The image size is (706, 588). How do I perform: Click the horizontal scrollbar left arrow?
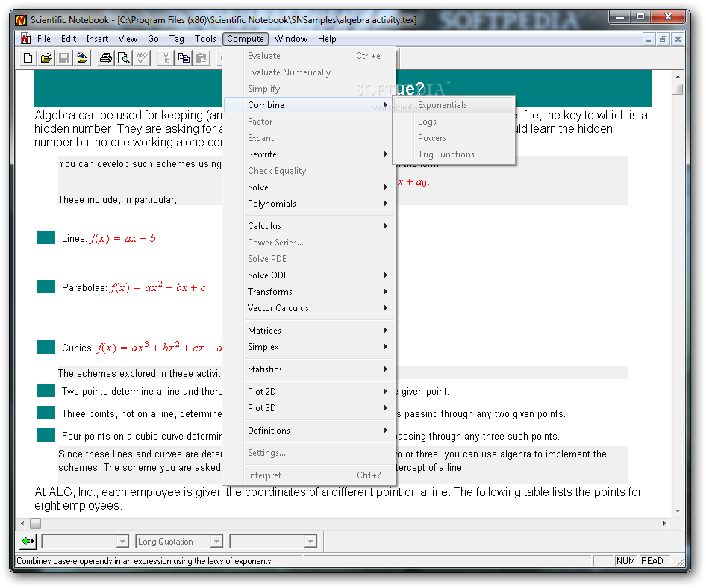(x=22, y=523)
